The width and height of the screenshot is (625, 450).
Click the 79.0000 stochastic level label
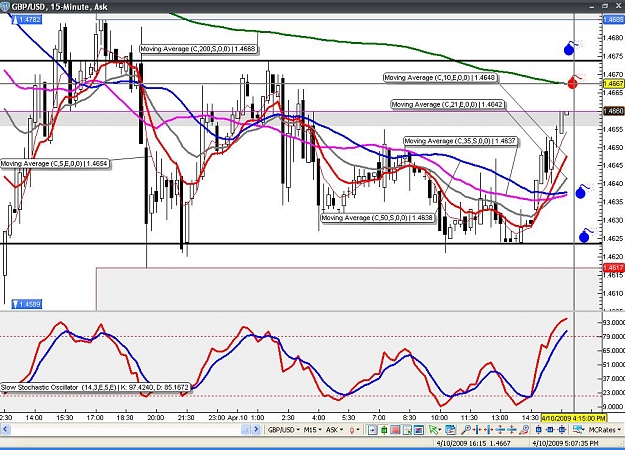(614, 337)
